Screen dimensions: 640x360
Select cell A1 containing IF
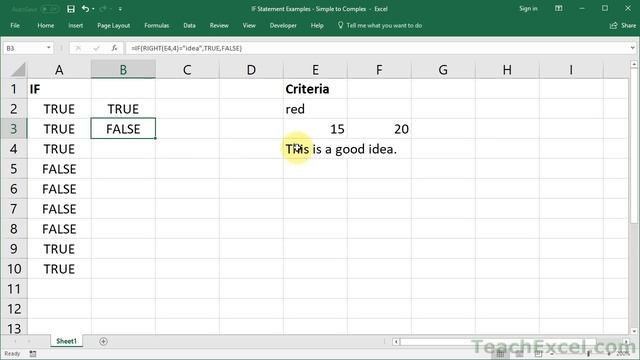click(59, 89)
